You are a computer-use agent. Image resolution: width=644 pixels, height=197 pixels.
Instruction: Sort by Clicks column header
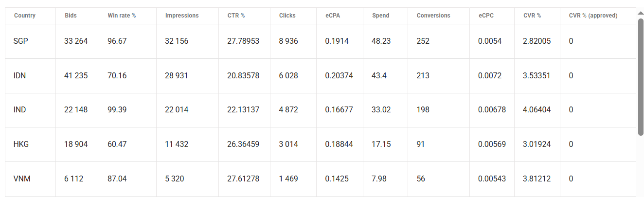point(287,16)
